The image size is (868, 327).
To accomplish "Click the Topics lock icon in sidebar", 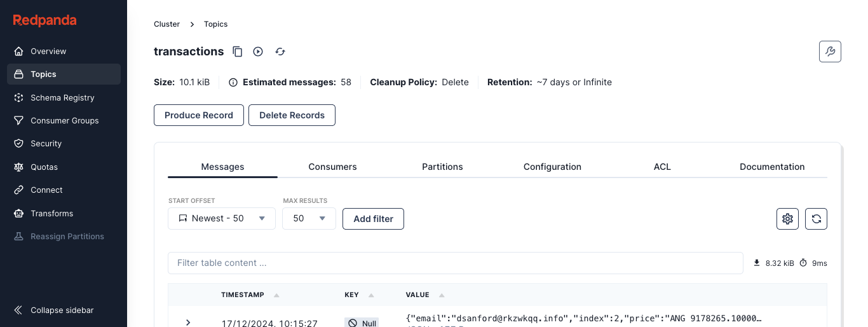I will pos(18,74).
